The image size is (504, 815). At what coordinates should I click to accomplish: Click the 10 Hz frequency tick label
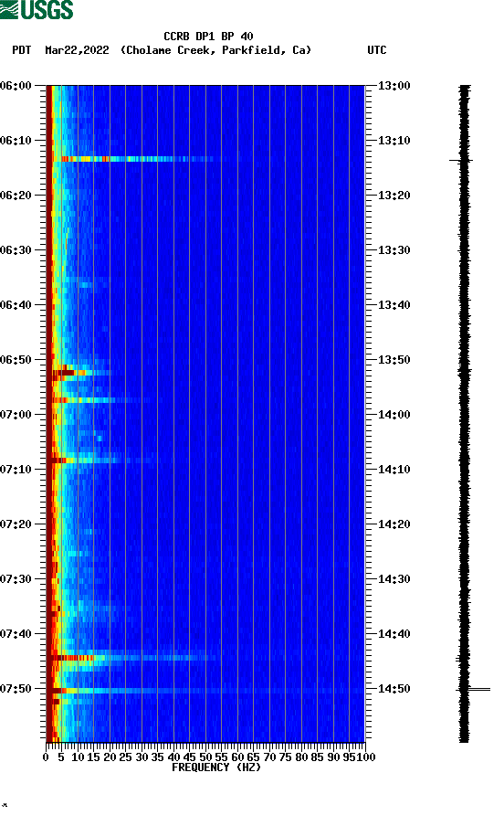78,757
